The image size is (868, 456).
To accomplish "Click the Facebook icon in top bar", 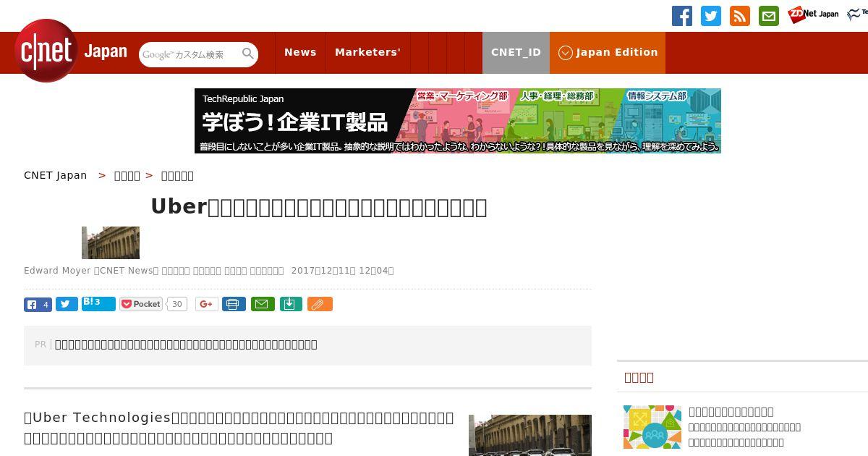I will click(x=682, y=16).
